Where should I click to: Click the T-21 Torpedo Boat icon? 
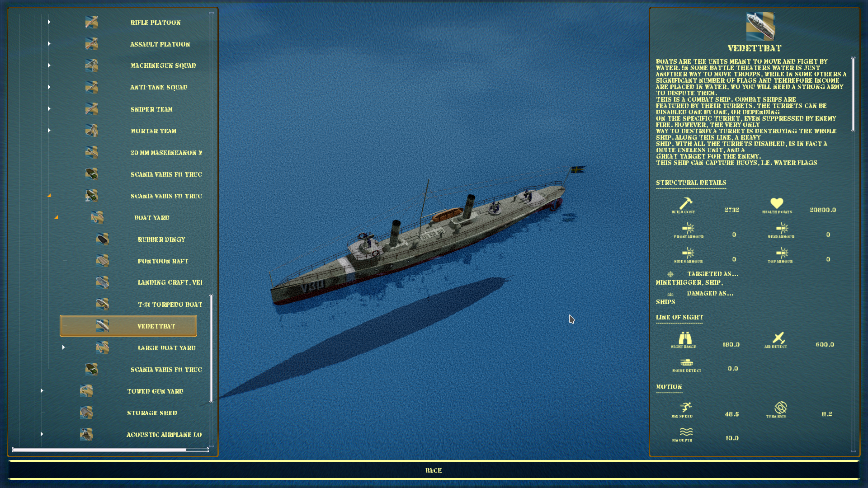click(x=103, y=304)
